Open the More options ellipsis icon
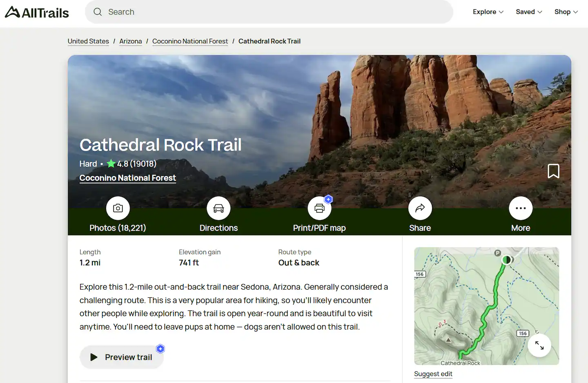 (x=521, y=208)
